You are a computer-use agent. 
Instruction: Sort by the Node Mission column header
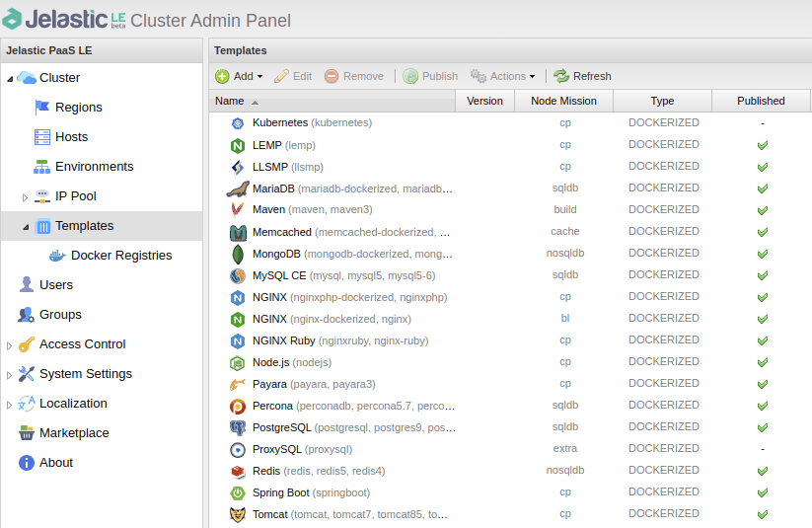(564, 101)
